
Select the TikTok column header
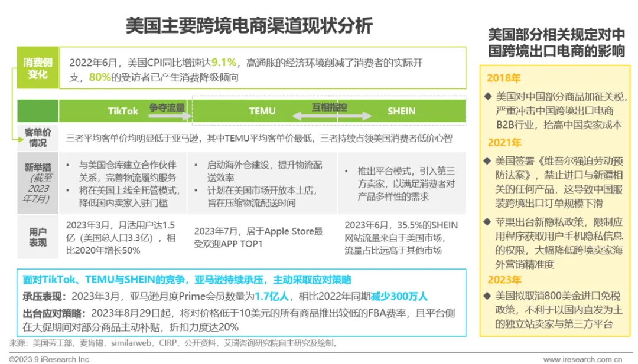(123, 111)
